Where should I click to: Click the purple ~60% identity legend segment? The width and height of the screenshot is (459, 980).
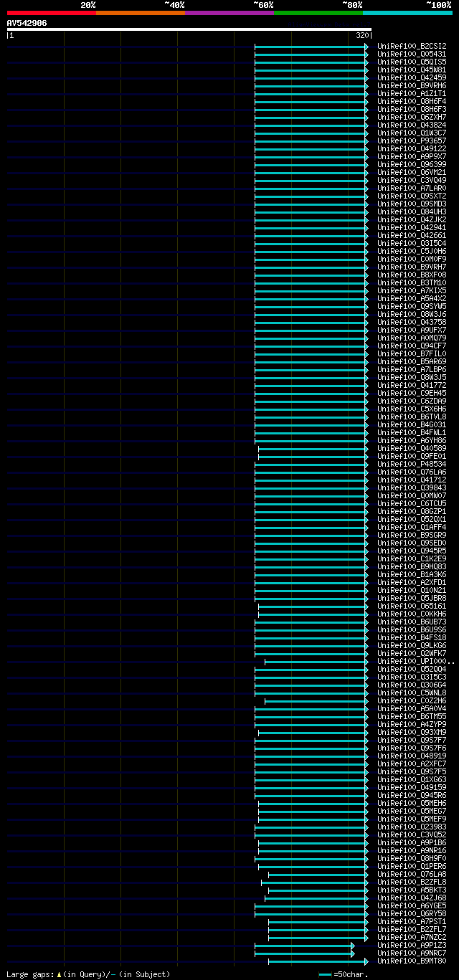229,12
